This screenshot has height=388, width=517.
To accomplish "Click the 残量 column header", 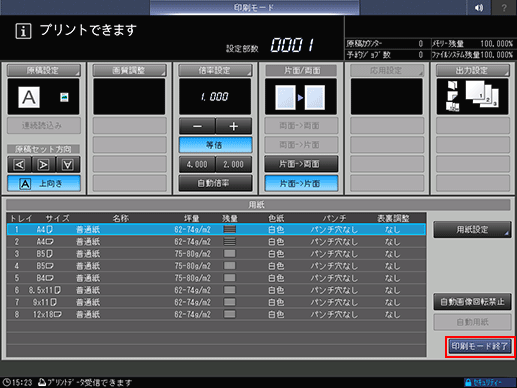I will 230,218.
